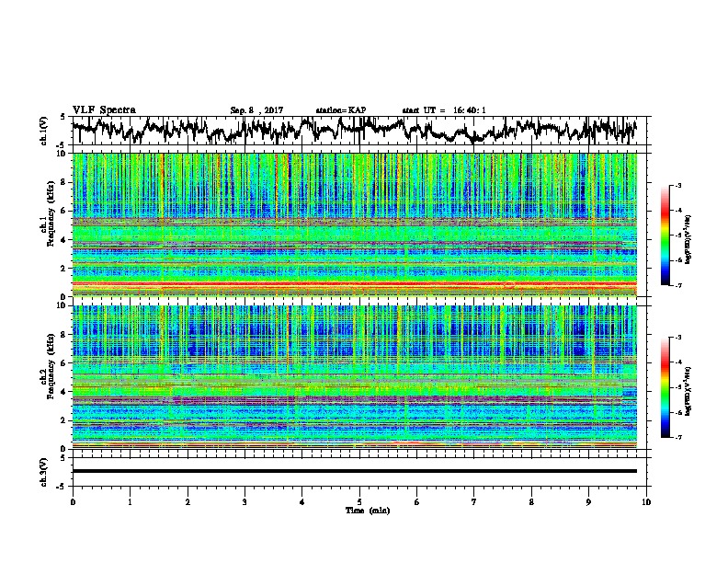Viewport: 728px width, 563px height.
Task: Click the "10" tick label on the Time axis
Action: pyautogui.click(x=646, y=502)
